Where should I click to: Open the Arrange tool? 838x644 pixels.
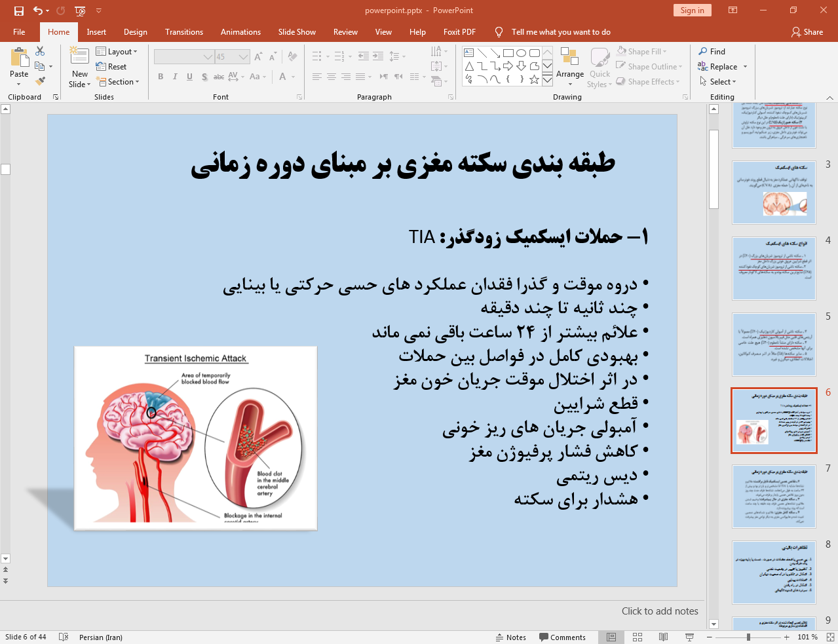[569, 66]
